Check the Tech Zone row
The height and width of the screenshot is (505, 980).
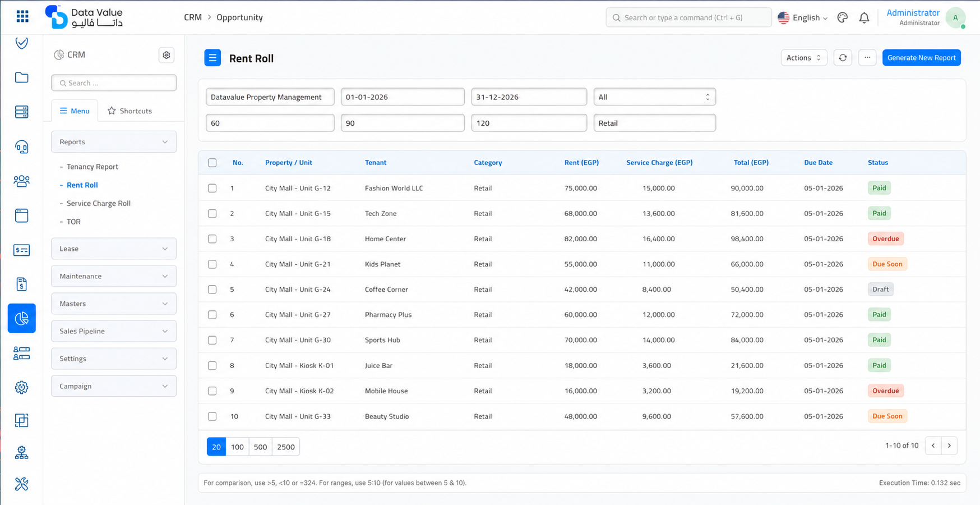pos(212,213)
